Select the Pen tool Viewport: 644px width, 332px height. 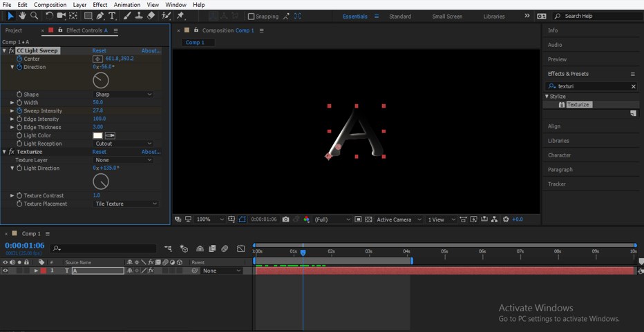coord(100,16)
